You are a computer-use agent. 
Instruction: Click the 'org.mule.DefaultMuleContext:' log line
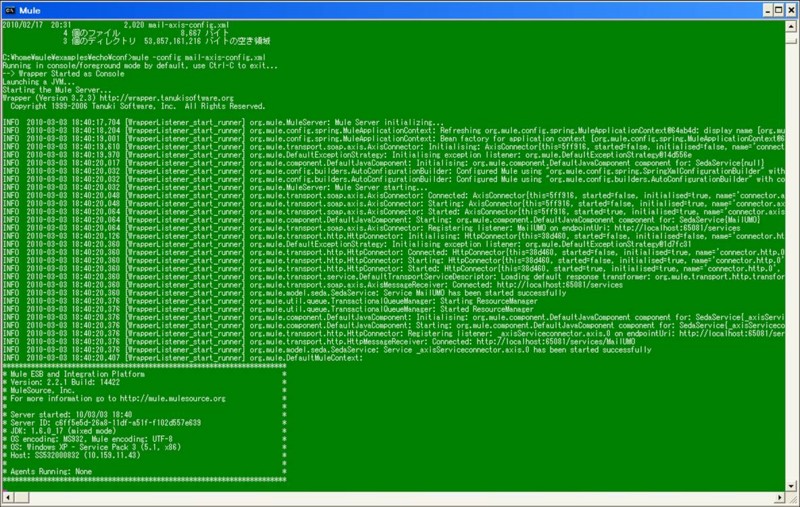tap(182, 358)
